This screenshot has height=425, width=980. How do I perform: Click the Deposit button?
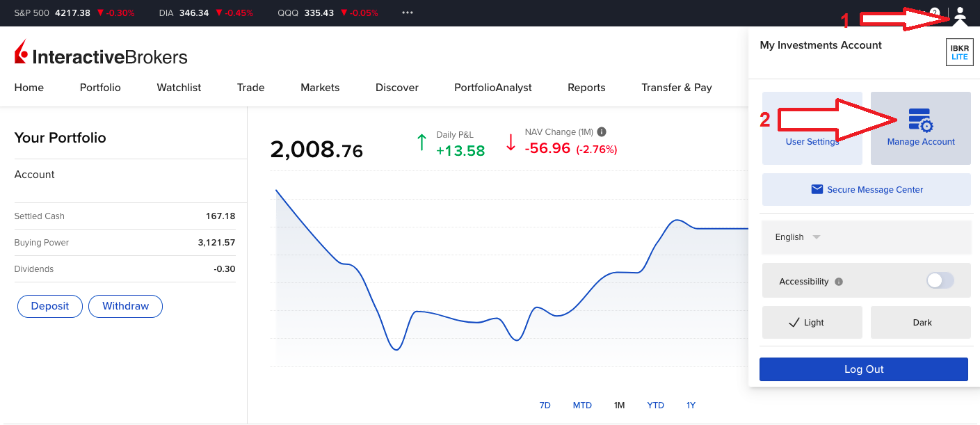50,306
